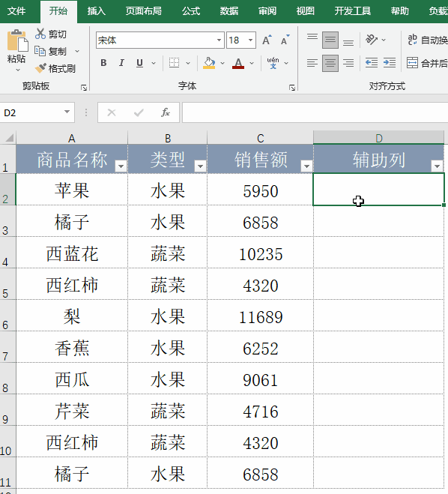Viewport: 448px width, 494px height.
Task: Switch to the 视图 tab
Action: pyautogui.click(x=306, y=11)
